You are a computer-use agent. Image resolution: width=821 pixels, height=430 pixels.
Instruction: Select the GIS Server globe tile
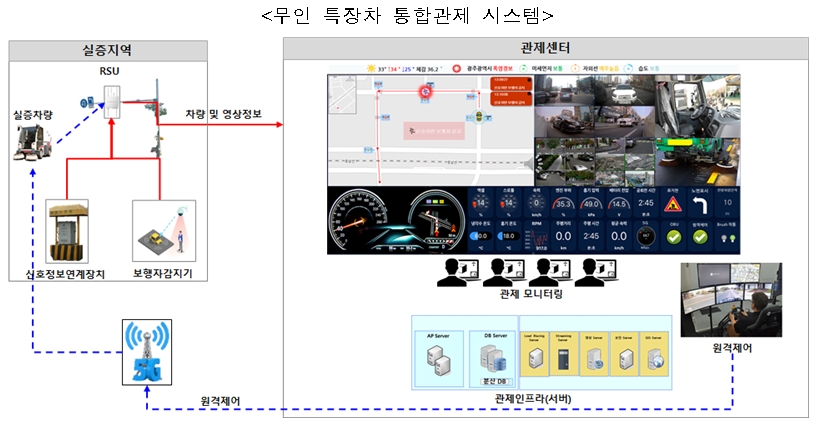[655, 353]
